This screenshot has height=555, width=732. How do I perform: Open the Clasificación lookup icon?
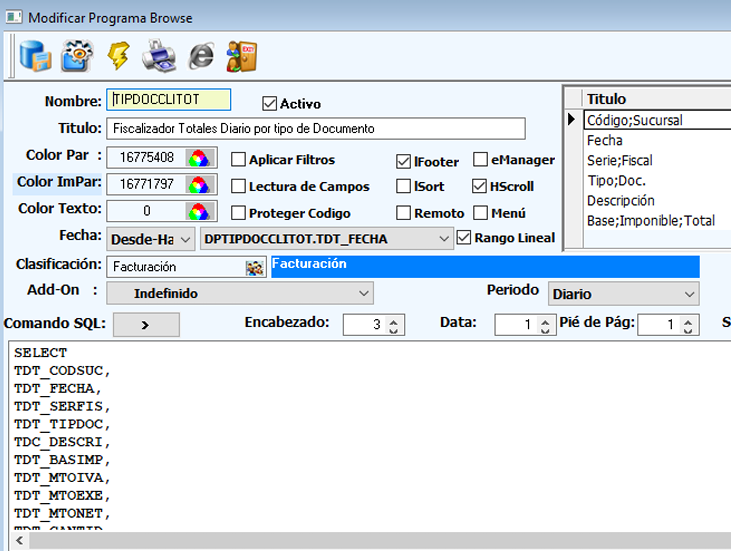(x=254, y=267)
